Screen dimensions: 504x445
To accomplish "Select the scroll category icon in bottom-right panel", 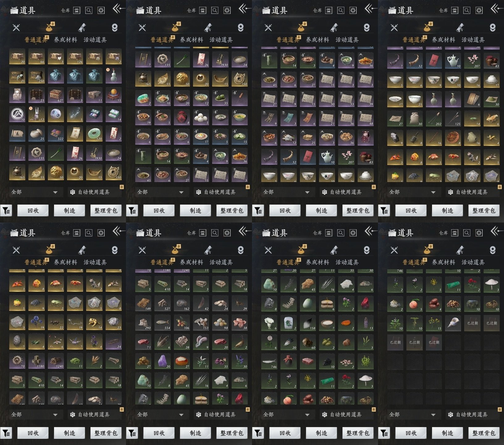I will [460, 250].
